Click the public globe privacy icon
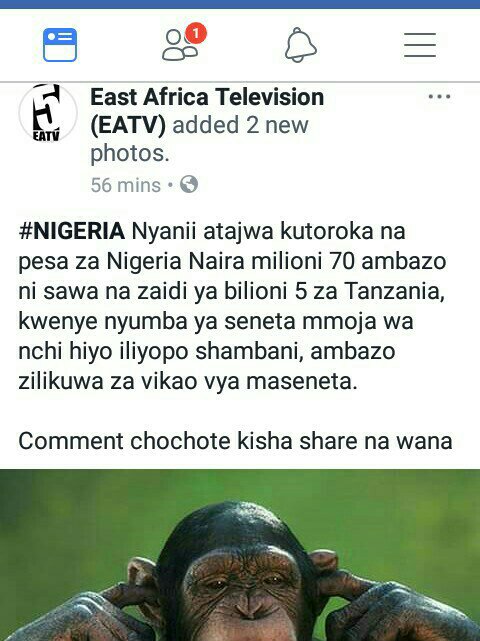The image size is (480, 641). click(x=189, y=184)
